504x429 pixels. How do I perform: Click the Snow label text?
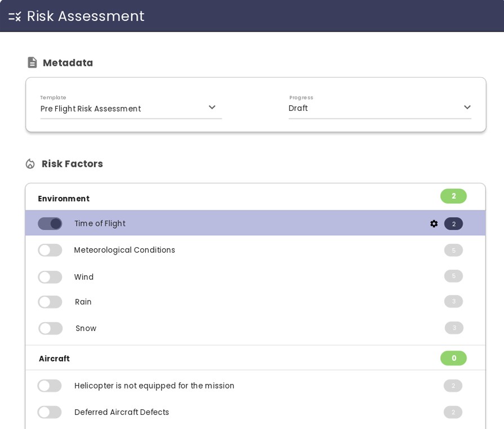[x=86, y=328]
